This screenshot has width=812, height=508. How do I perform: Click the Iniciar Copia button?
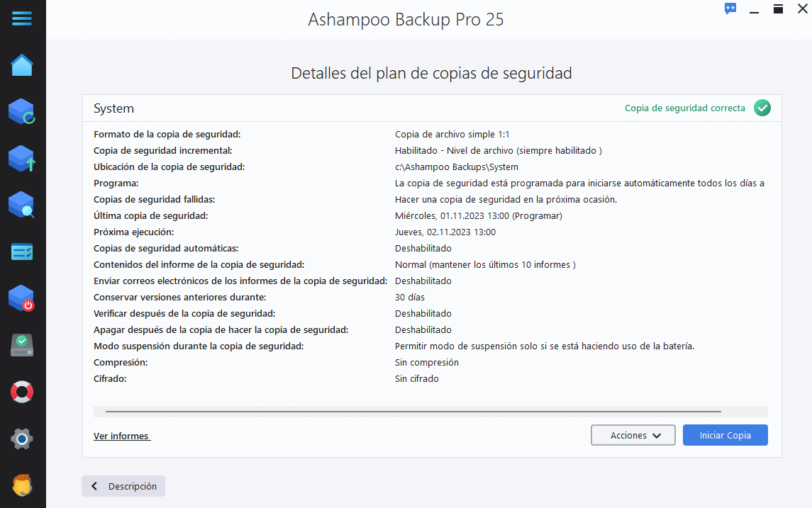click(x=725, y=435)
